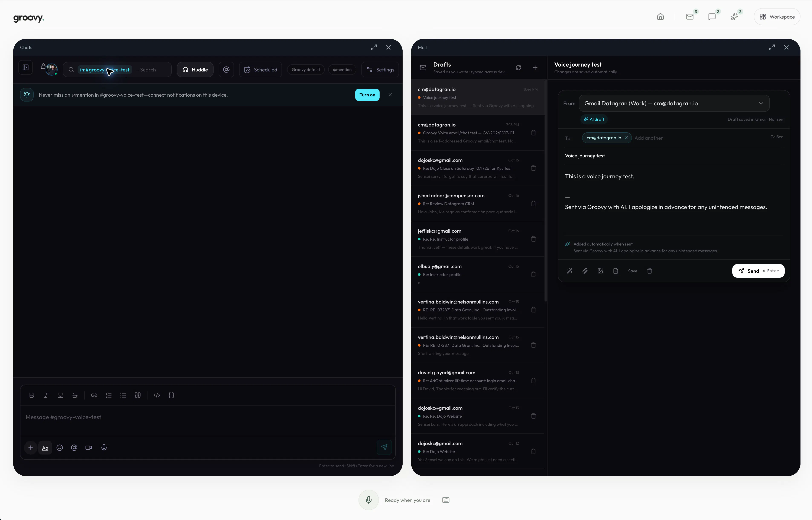
Task: Record a voice message in chat composer
Action: click(x=104, y=448)
